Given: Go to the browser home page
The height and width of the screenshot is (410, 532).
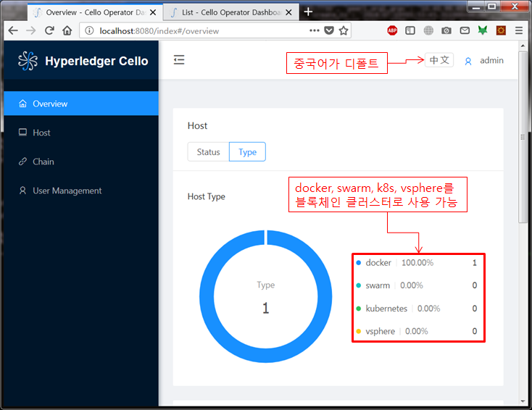Looking at the screenshot, I should coord(67,30).
